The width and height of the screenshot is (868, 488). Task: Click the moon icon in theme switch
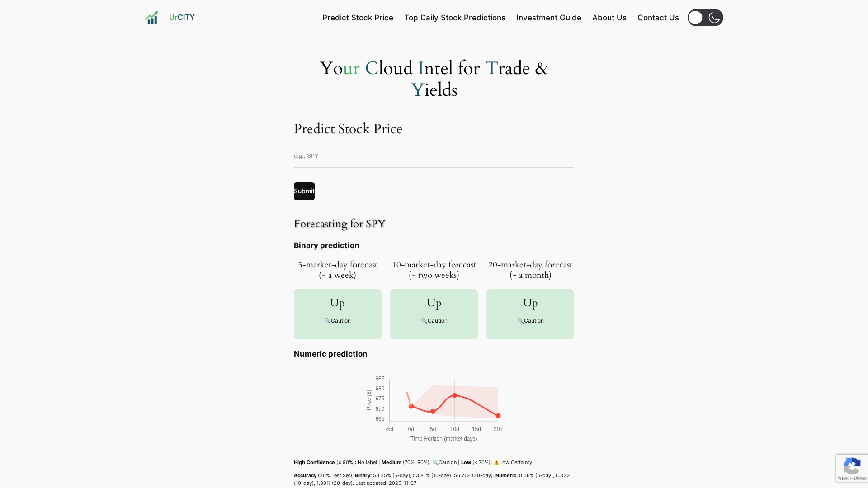click(x=714, y=18)
